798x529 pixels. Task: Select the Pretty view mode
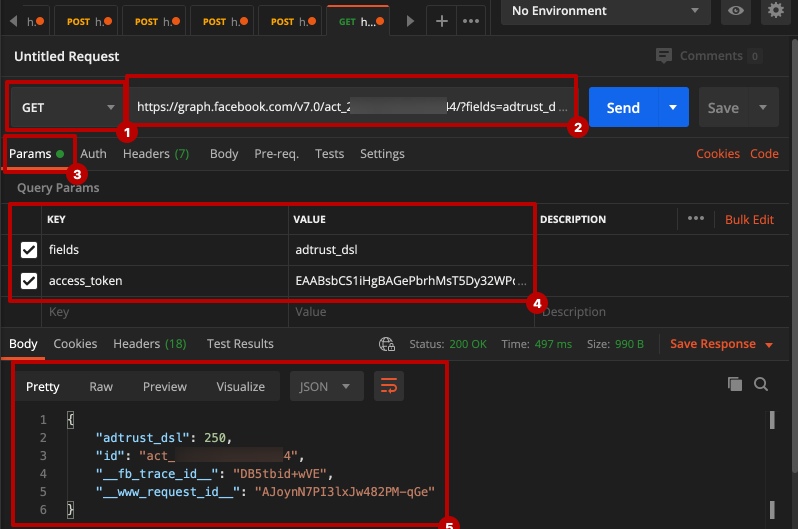[43, 386]
